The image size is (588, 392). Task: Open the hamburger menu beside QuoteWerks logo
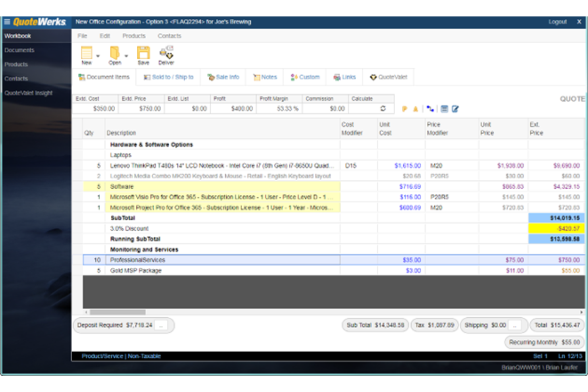click(7, 22)
